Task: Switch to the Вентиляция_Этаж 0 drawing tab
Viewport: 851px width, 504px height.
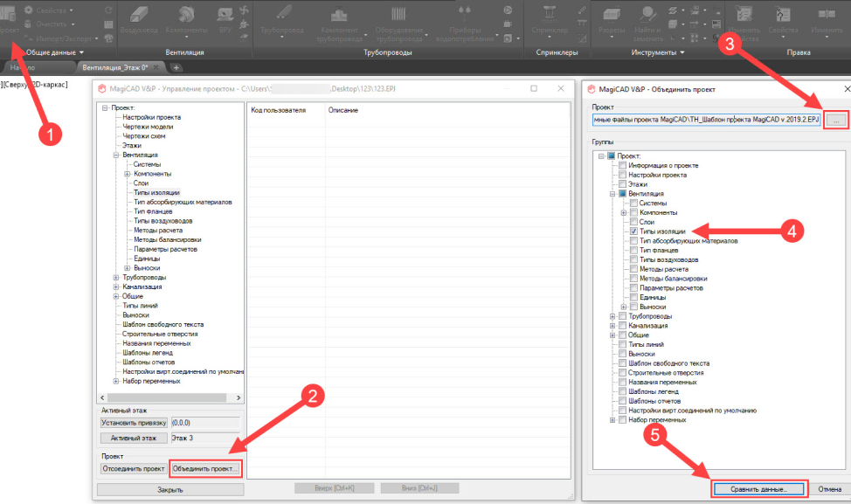Action: 114,67
